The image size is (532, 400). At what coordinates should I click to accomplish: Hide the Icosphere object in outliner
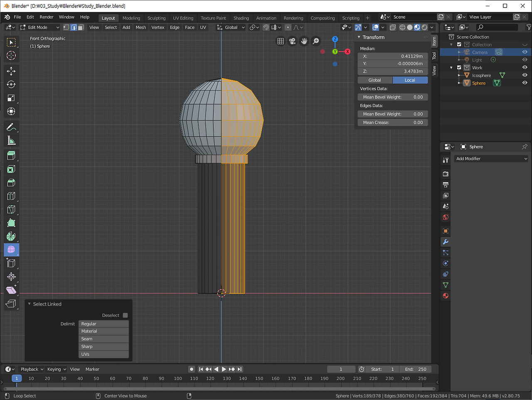[x=525, y=75]
